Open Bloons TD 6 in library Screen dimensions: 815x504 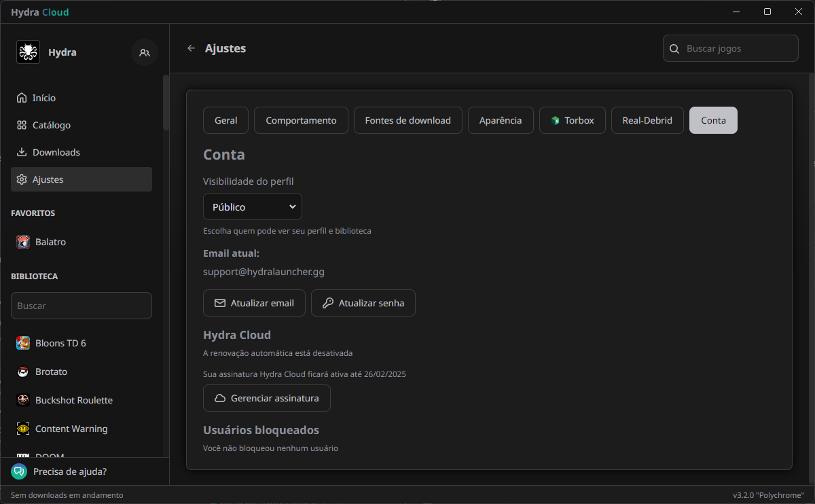click(60, 343)
